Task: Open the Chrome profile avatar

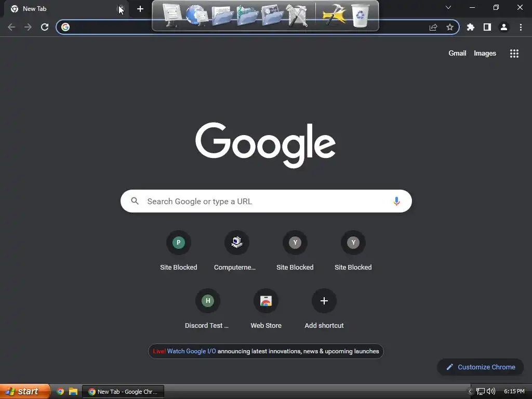Action: [504, 27]
